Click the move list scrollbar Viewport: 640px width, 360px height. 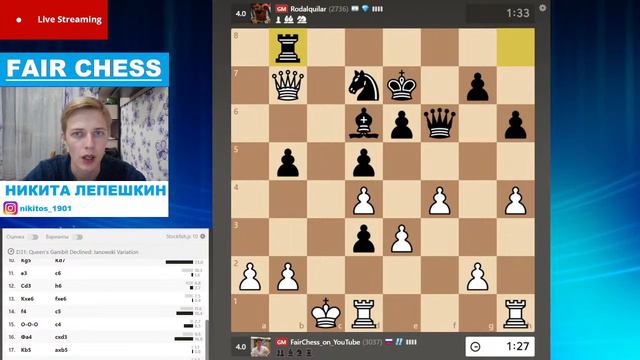tap(207, 339)
